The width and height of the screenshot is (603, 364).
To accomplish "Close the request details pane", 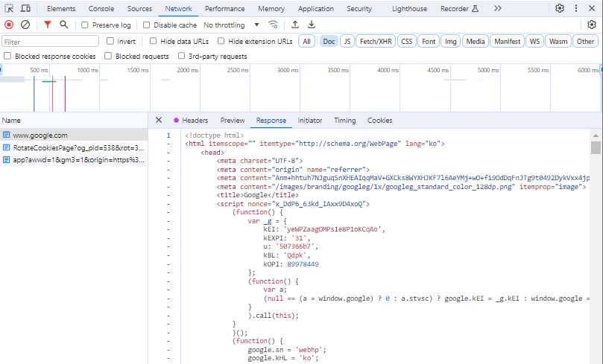I will coord(159,120).
